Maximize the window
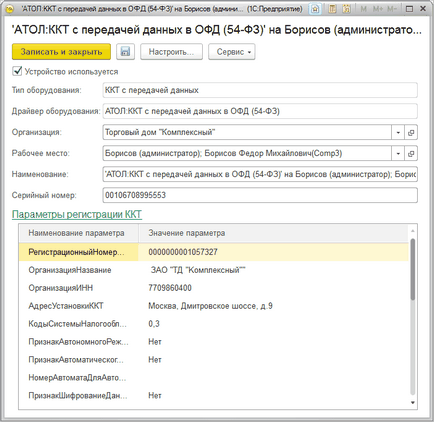Viewport: 434px width, 422px height. [x=409, y=9]
